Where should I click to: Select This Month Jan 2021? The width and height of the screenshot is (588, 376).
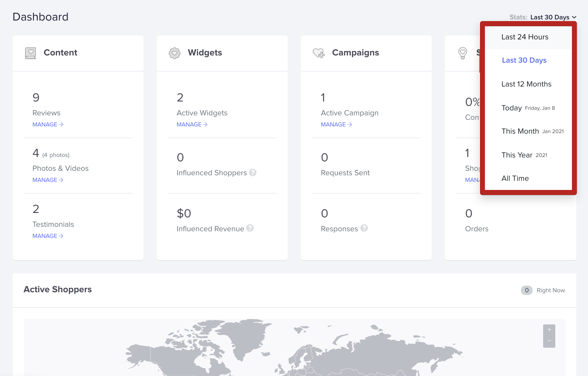[x=532, y=131]
